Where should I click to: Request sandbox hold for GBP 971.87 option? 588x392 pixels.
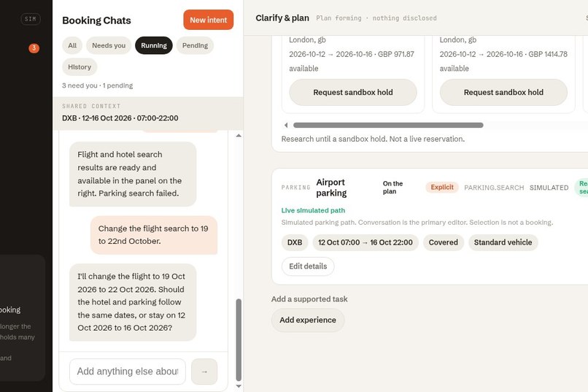point(353,92)
